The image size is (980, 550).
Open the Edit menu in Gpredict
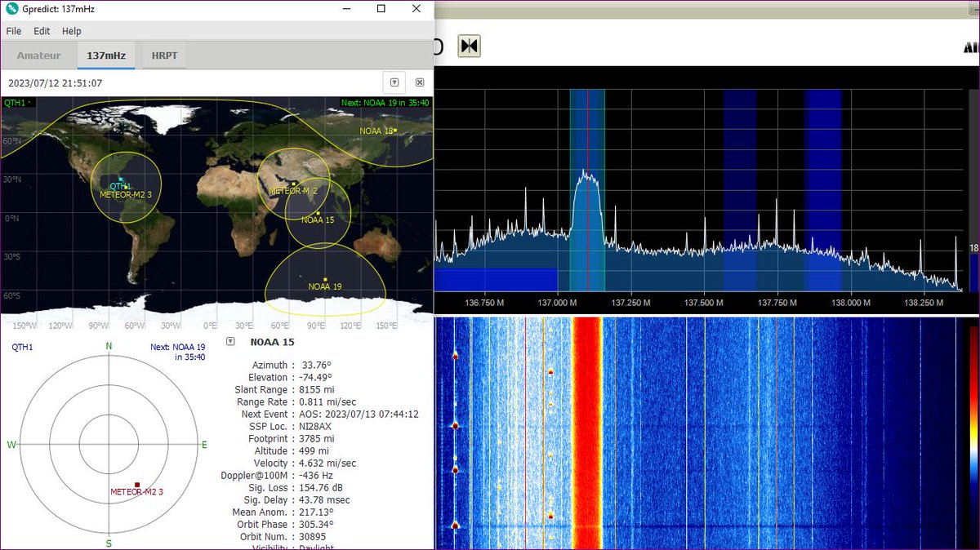42,31
